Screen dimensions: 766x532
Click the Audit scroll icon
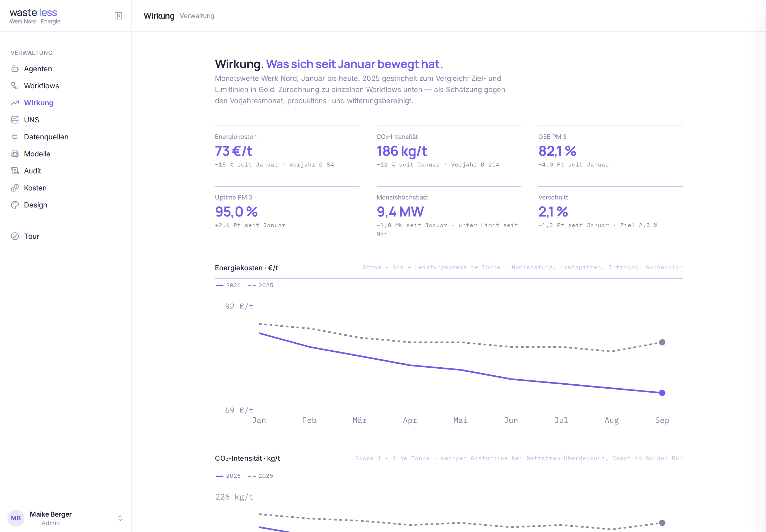click(15, 171)
